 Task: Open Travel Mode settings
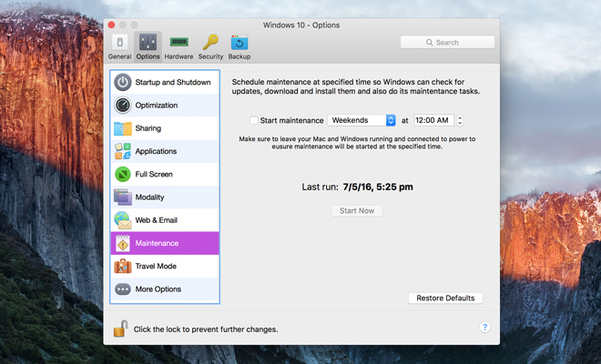(165, 267)
